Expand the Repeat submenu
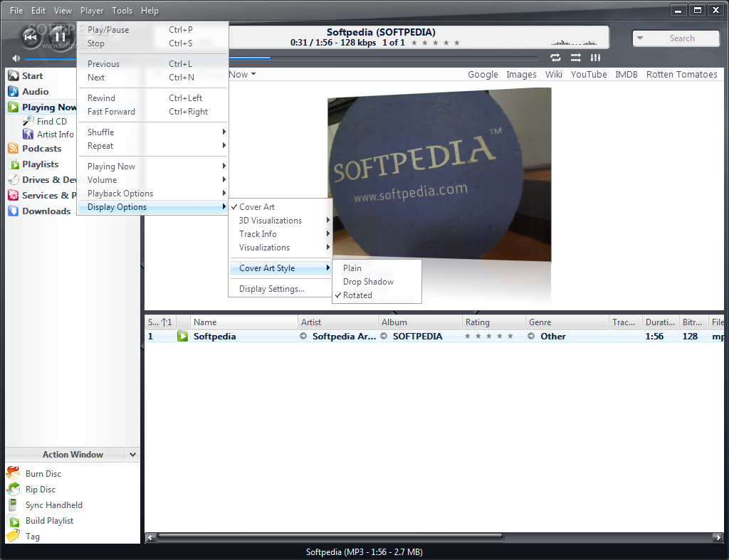This screenshot has width=729, height=560. (152, 146)
